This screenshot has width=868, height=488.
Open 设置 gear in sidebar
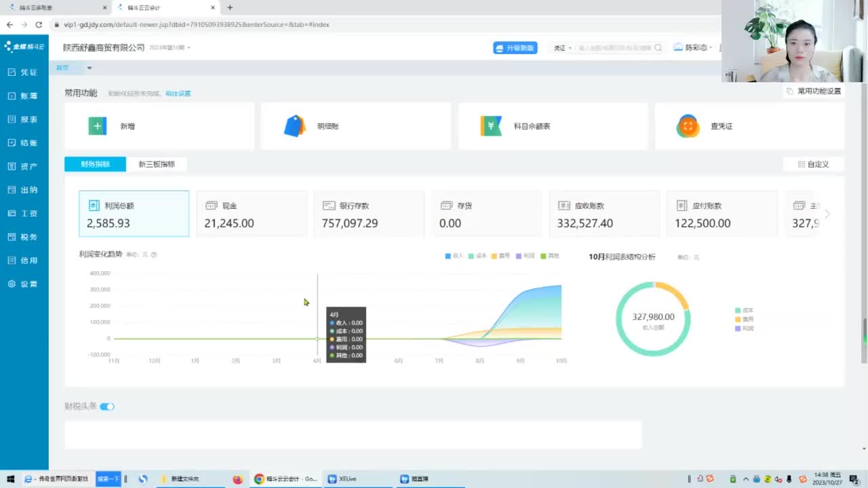23,284
